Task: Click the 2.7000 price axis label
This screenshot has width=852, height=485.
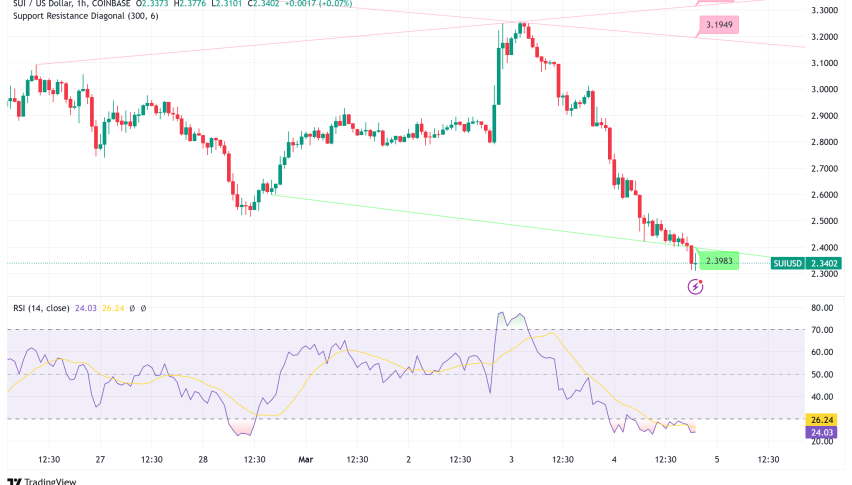Action: 824,168
